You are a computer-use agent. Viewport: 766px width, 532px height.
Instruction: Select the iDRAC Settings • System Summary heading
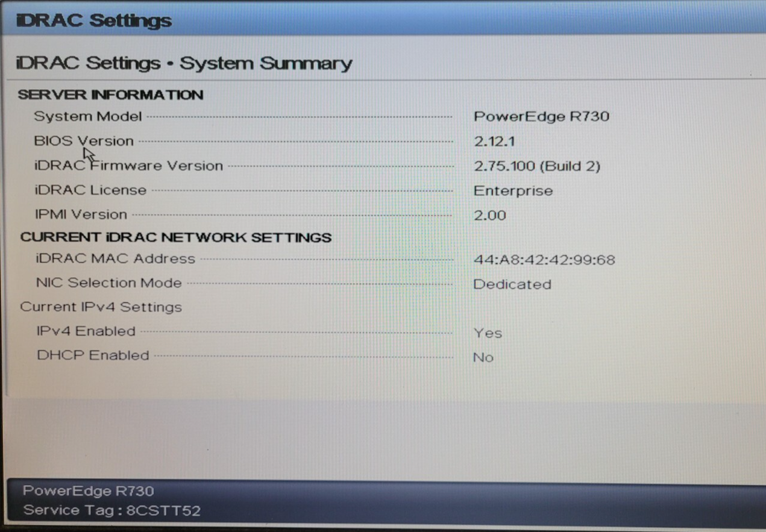(184, 63)
